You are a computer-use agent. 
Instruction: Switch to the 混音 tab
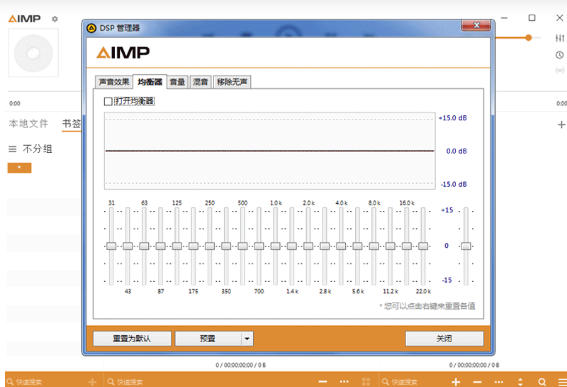[x=200, y=82]
